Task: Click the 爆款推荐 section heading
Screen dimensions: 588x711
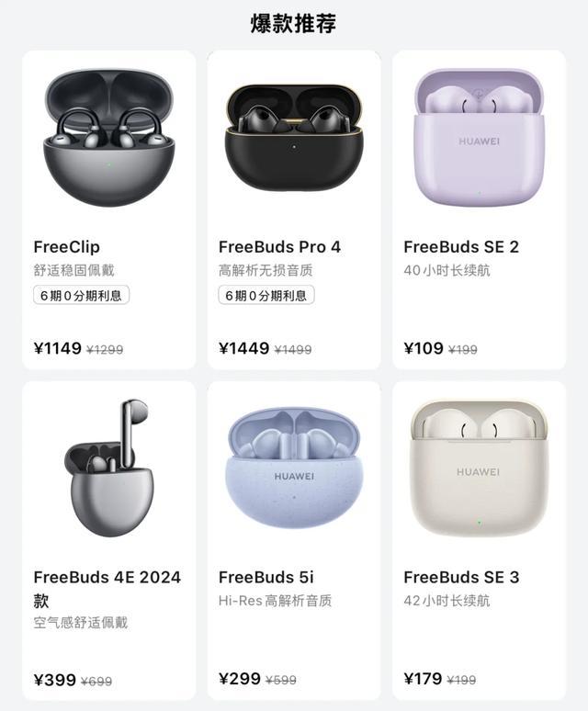Action: 294,24
